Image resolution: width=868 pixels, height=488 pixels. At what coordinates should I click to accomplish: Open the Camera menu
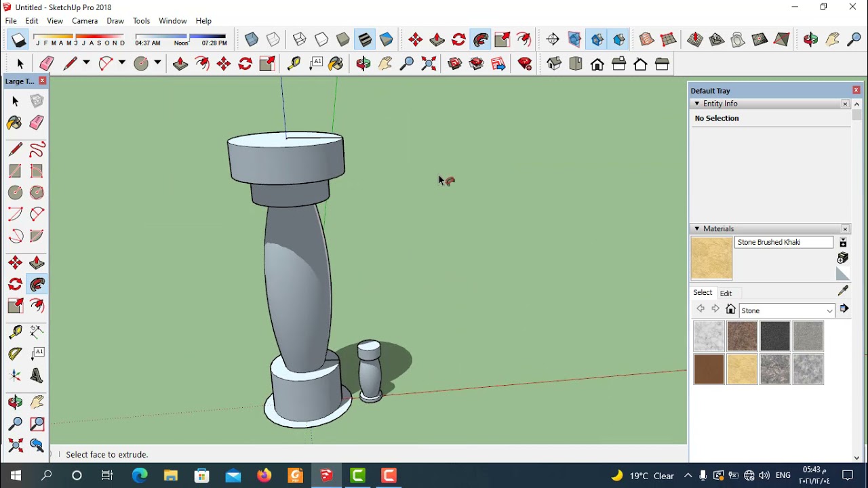pos(85,21)
